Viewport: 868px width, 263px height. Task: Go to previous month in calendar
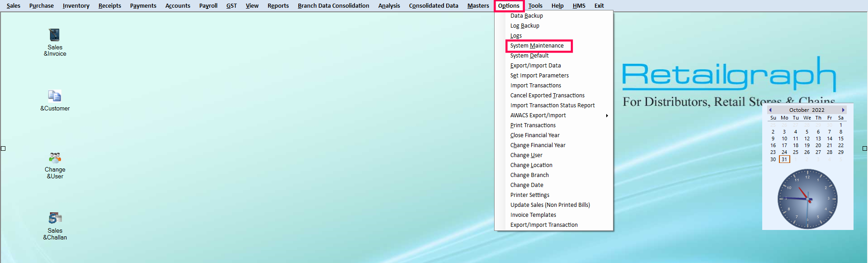770,110
